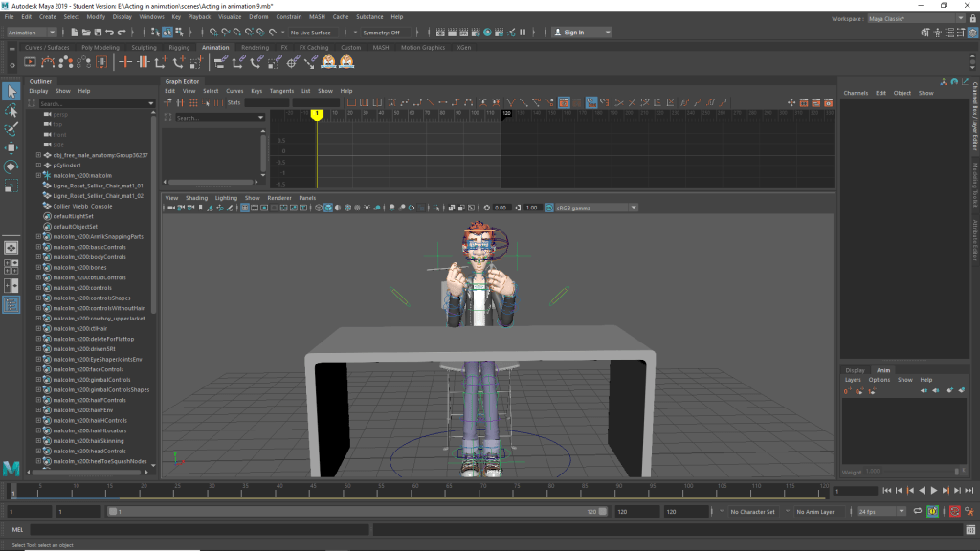Image resolution: width=980 pixels, height=551 pixels.
Task: Activate the Paint Selection tool
Action: pos(11,129)
